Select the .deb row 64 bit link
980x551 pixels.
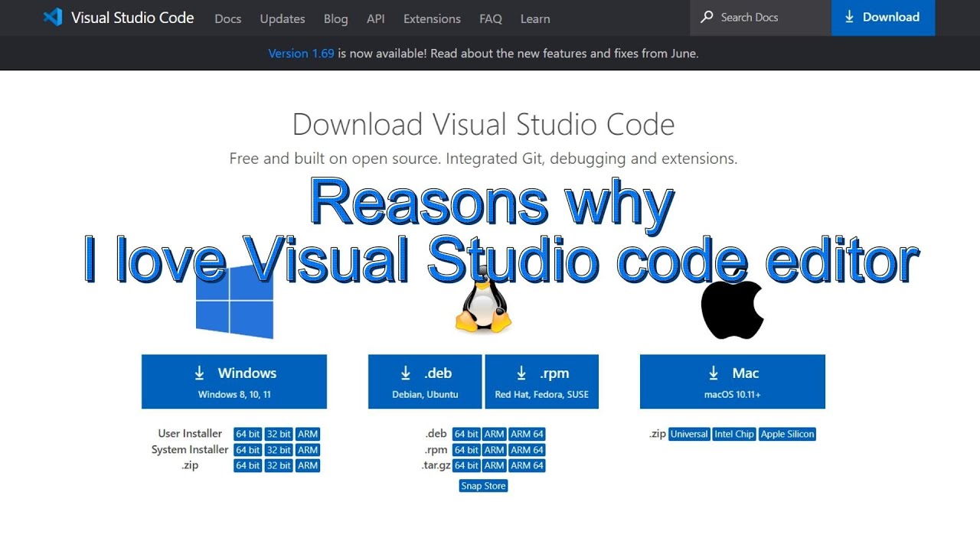tap(467, 434)
